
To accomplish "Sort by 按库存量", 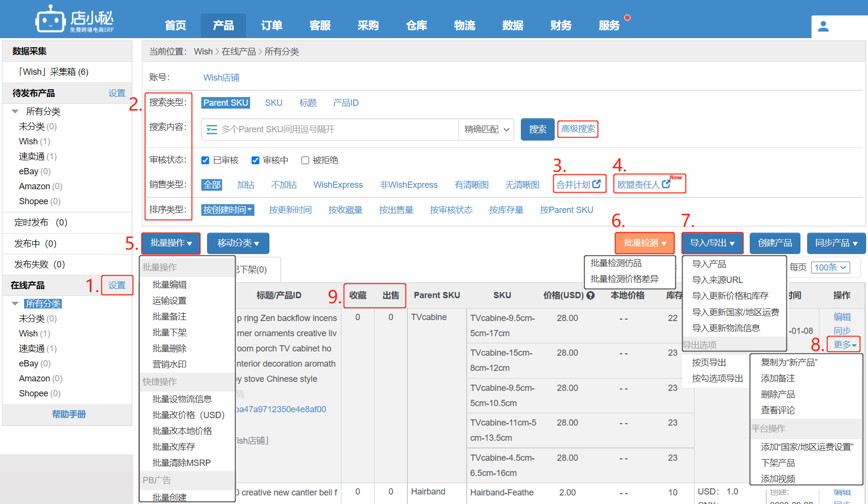I will (506, 210).
